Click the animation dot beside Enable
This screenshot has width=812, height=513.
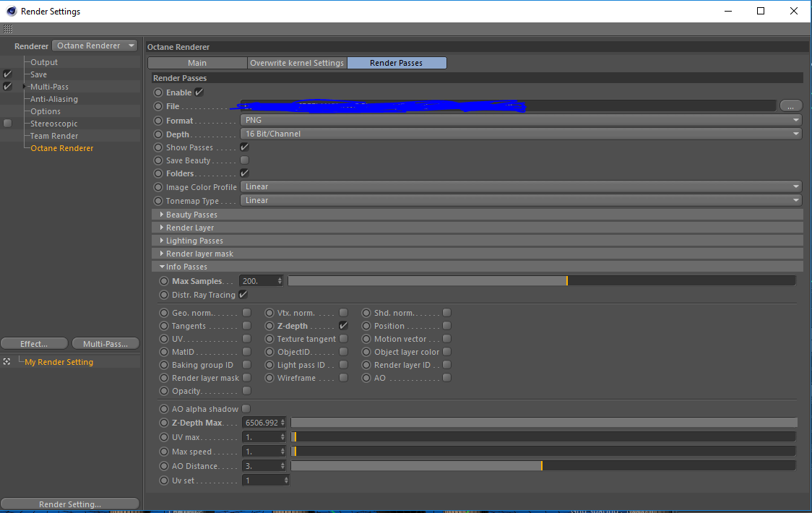pos(158,92)
